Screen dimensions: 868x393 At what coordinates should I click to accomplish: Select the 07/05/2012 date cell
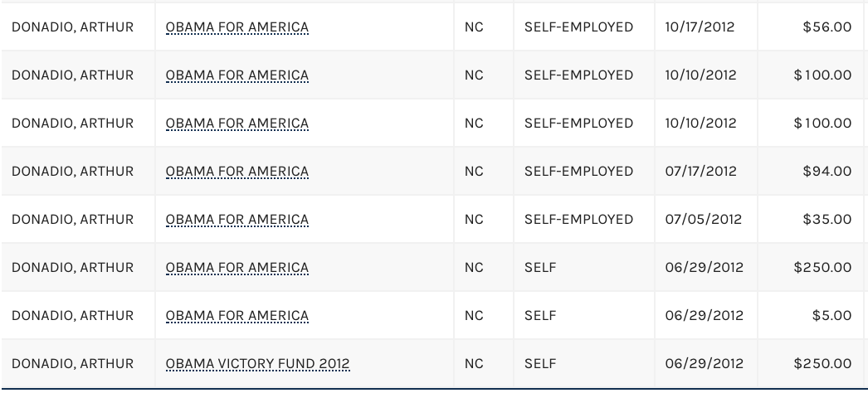click(x=704, y=220)
